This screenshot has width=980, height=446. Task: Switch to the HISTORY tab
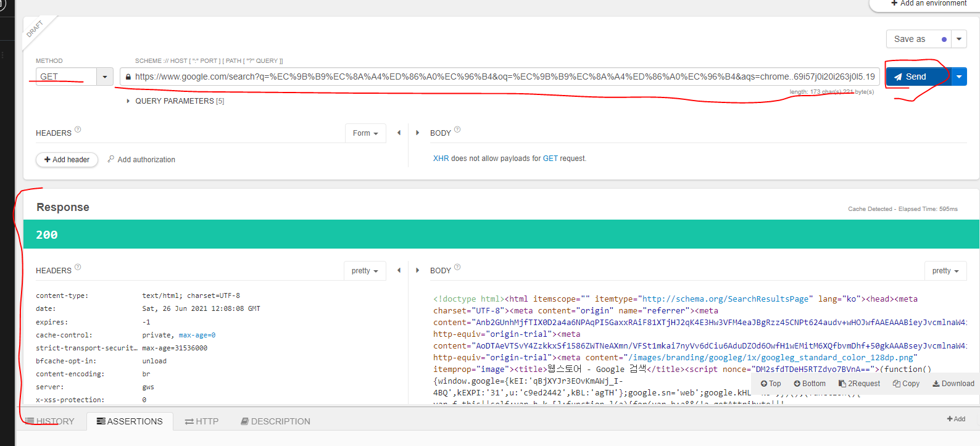tap(50, 421)
